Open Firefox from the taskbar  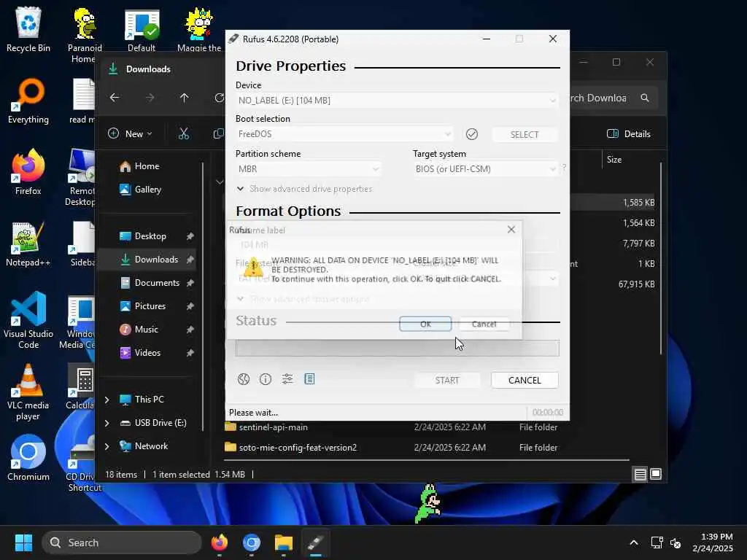[x=220, y=542]
